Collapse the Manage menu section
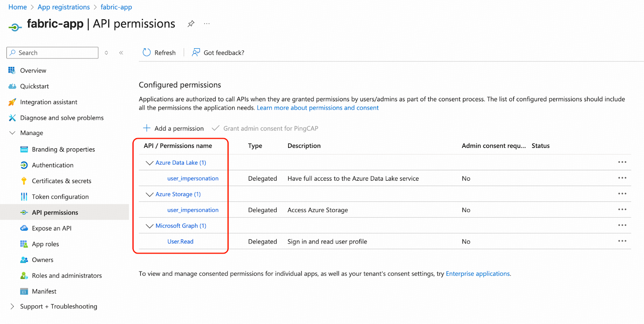Screen dimensions: 644x324 coord(12,133)
